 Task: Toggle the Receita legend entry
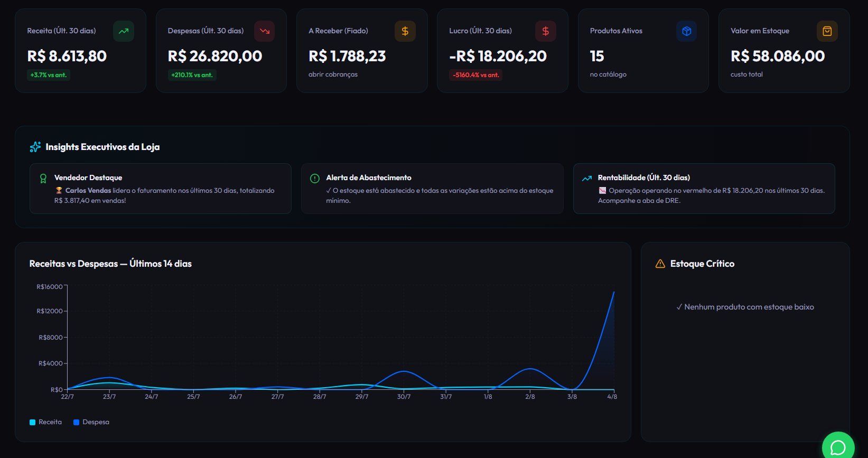point(45,422)
